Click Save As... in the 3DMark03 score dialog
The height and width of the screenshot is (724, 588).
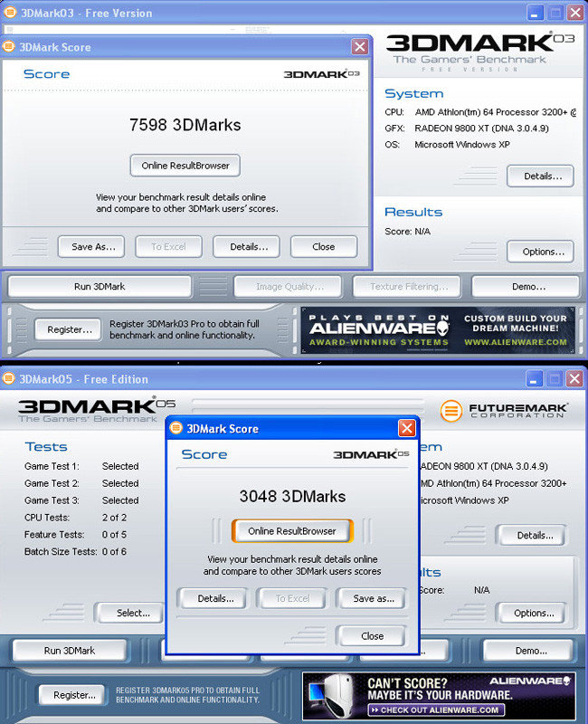click(x=93, y=246)
